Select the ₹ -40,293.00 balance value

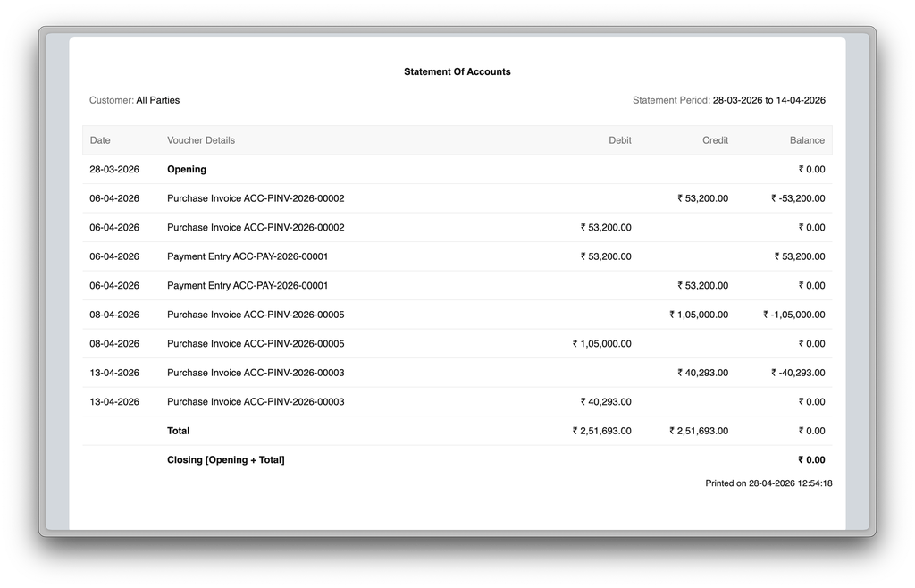click(798, 373)
